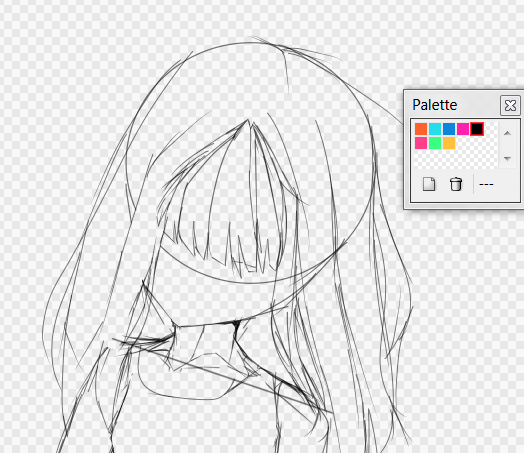Click the Palette panel title text
524x453 pixels.
pos(434,105)
